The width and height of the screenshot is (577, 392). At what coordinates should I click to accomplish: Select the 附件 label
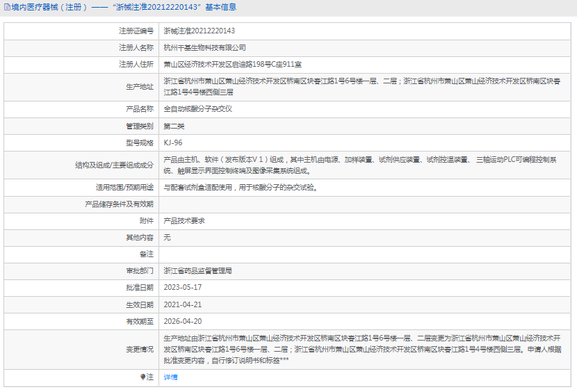click(147, 221)
